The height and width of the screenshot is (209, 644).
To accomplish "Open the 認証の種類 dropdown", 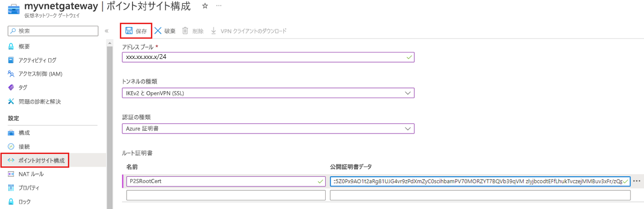I will 268,129.
